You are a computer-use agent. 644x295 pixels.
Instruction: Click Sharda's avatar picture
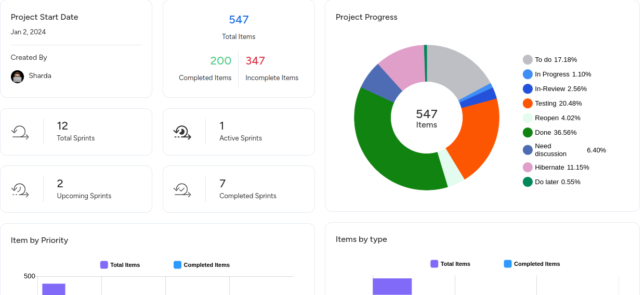point(17,76)
